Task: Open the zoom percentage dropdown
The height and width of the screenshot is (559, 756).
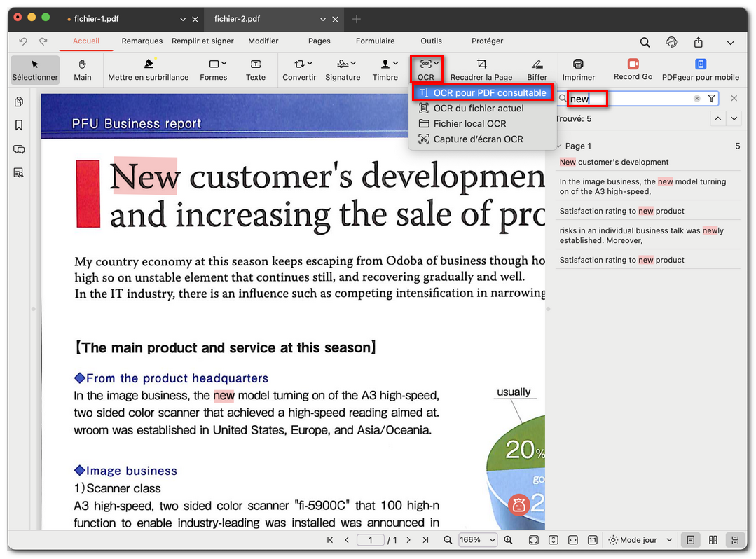Action: [x=477, y=539]
